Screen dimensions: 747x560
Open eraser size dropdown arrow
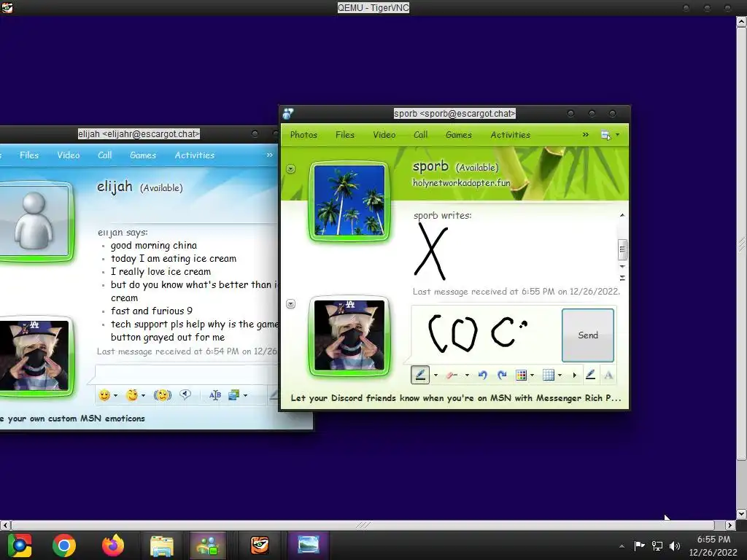coord(467,376)
